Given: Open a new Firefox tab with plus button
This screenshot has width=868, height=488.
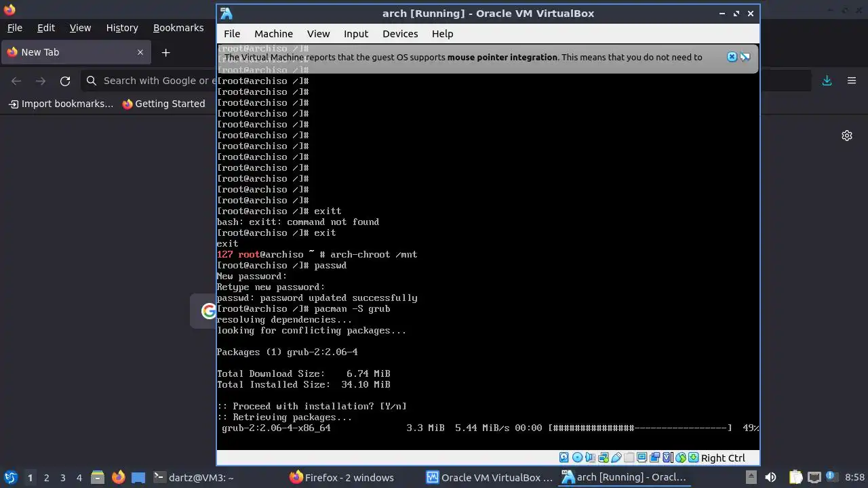Looking at the screenshot, I should point(165,52).
